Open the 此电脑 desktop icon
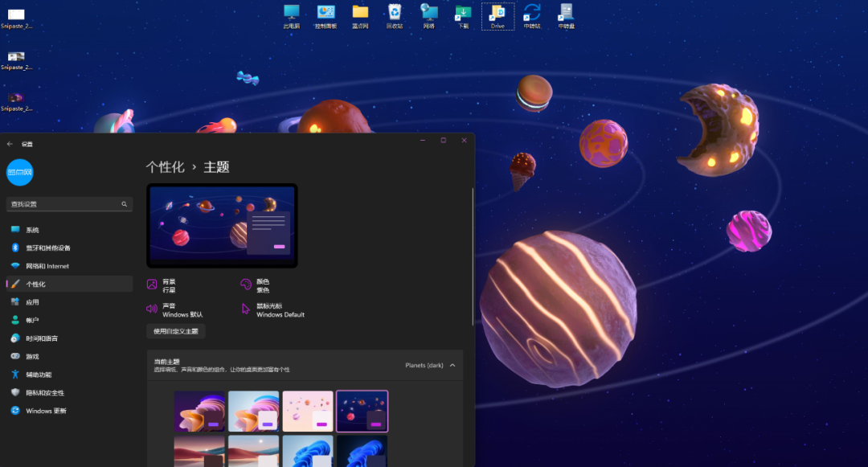868x467 pixels. click(x=291, y=16)
